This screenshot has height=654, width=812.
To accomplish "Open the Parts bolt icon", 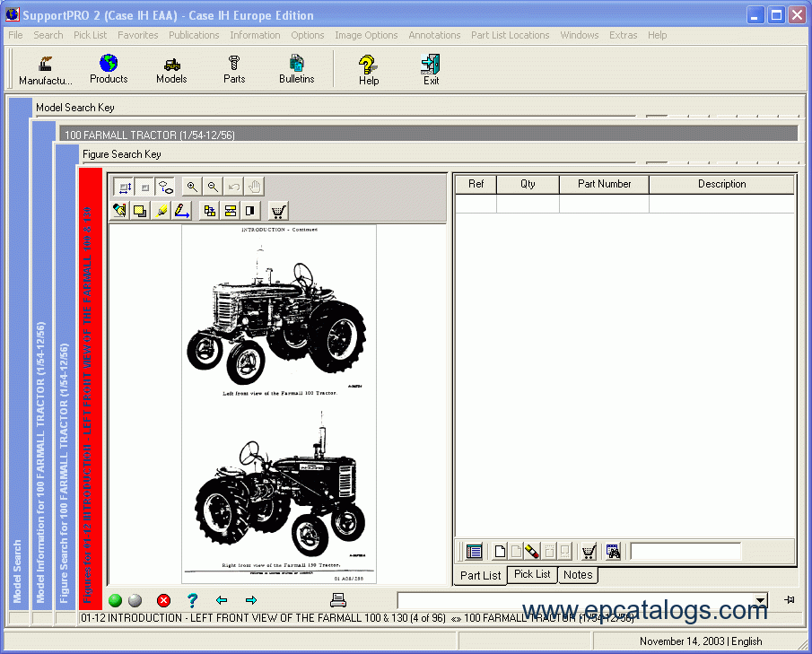I will pyautogui.click(x=234, y=70).
